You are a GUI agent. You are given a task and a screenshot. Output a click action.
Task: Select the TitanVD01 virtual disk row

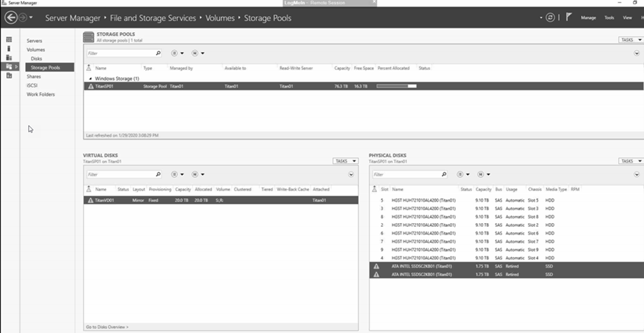[221, 200]
